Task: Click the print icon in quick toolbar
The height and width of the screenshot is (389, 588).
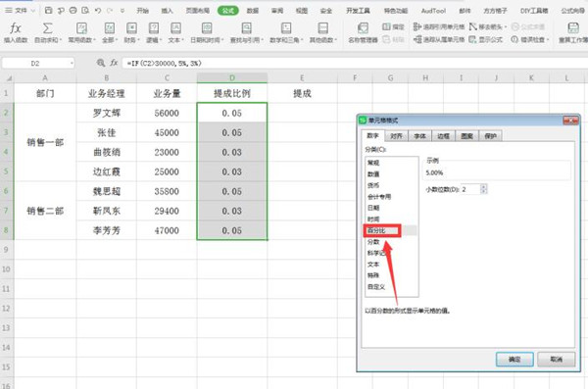Action: tap(73, 11)
